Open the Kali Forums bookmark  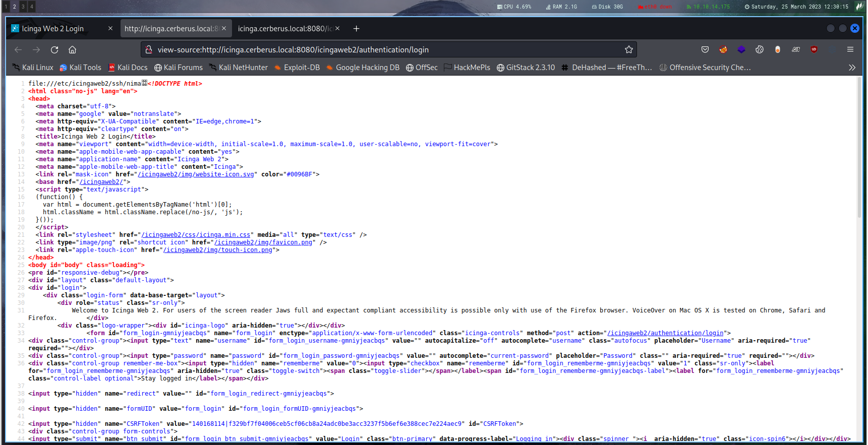click(x=179, y=68)
